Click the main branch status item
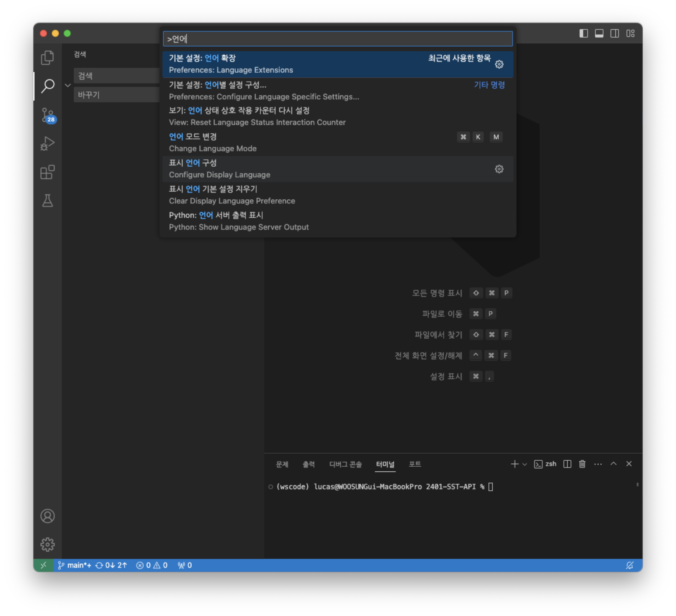Screen dimensions: 676x616 pyautogui.click(x=75, y=565)
